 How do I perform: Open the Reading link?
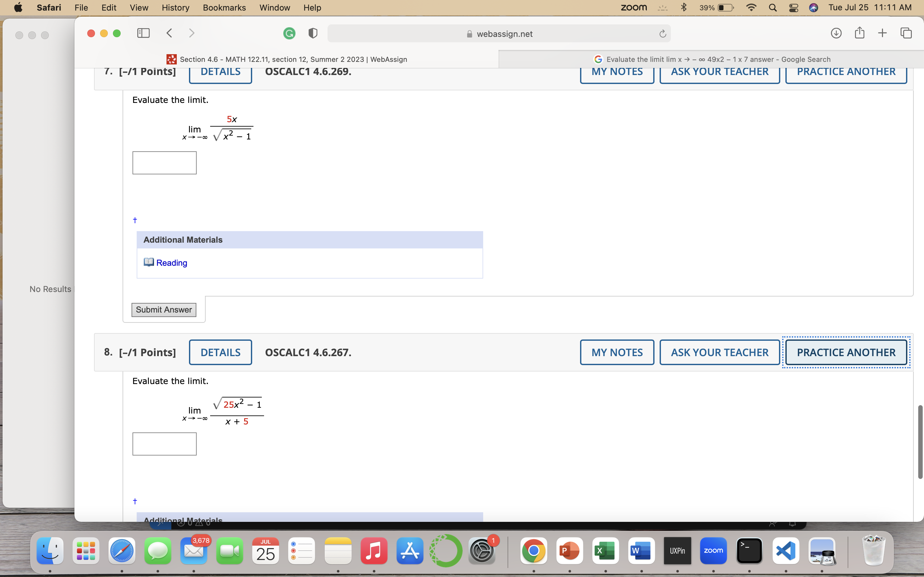pyautogui.click(x=171, y=263)
